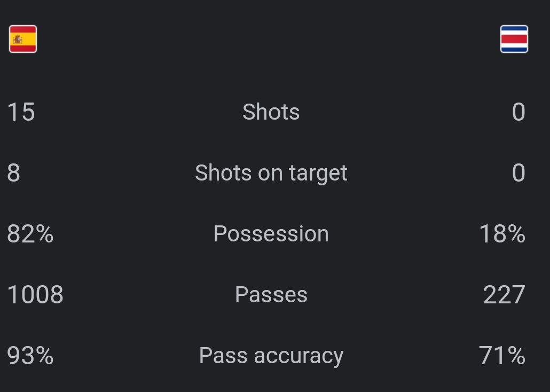Open the Possession stat row label
This screenshot has height=392, width=550.
click(x=271, y=234)
